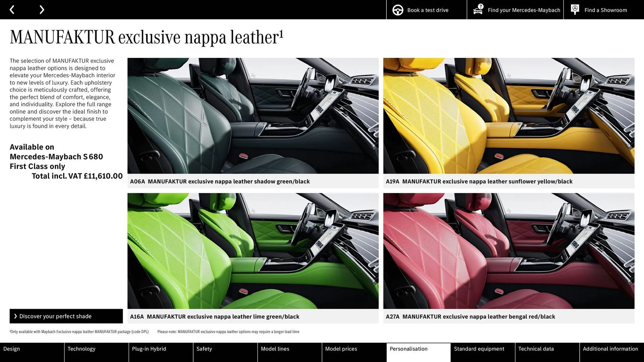The image size is (644, 362).
Task: Click the forward navigation arrow
Action: point(42,9)
